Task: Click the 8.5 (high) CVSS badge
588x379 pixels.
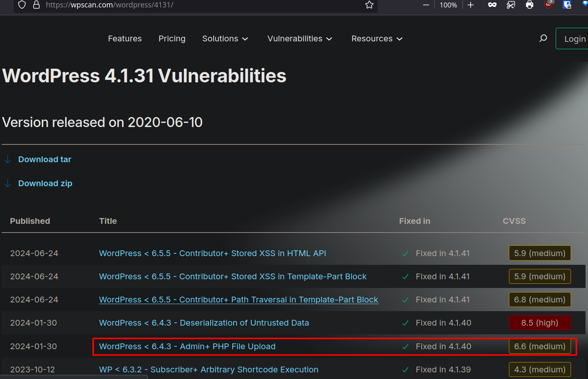Action: click(540, 323)
